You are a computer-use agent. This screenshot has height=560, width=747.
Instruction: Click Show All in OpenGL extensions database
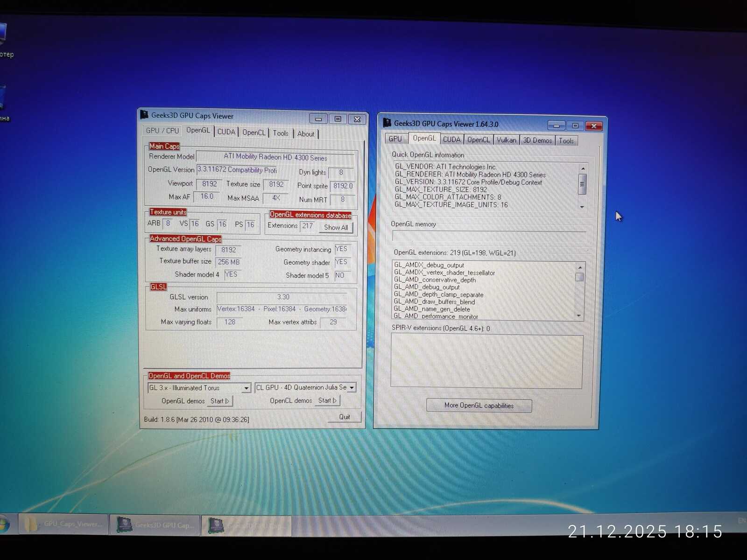pyautogui.click(x=336, y=228)
